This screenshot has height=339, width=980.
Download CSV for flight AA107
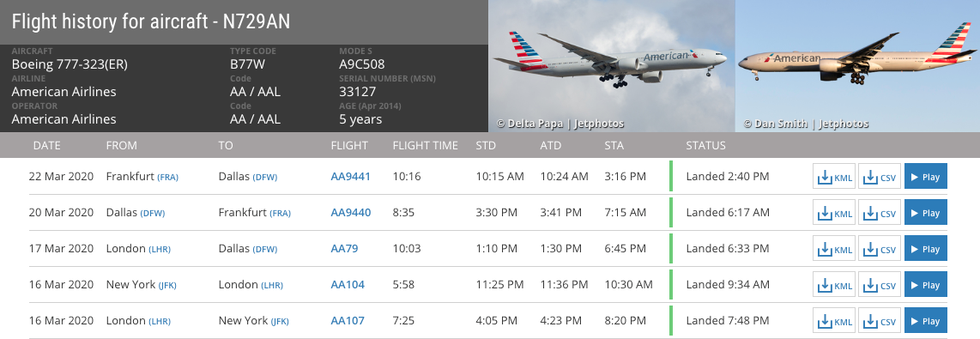coord(880,321)
